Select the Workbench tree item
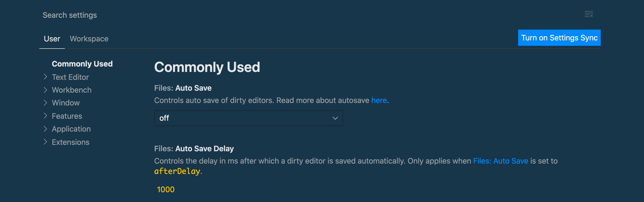This screenshot has height=202, width=644. 72,90
